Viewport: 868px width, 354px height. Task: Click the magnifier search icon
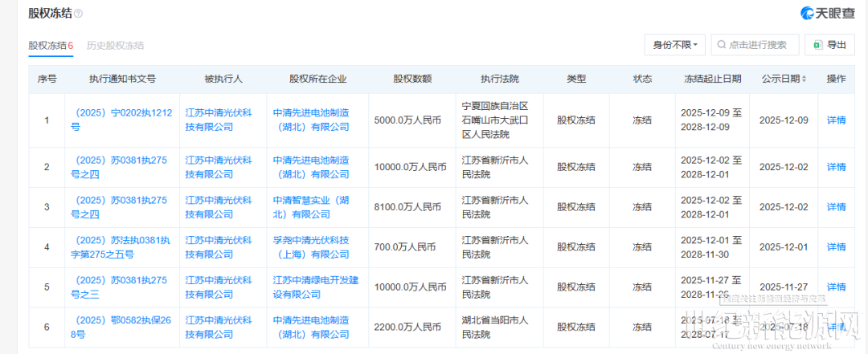[721, 45]
